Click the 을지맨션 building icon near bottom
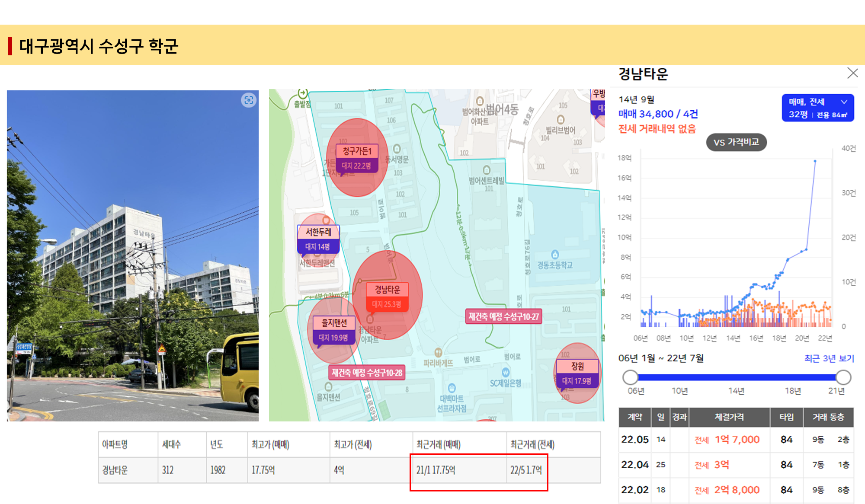The width and height of the screenshot is (865, 504). point(329,386)
